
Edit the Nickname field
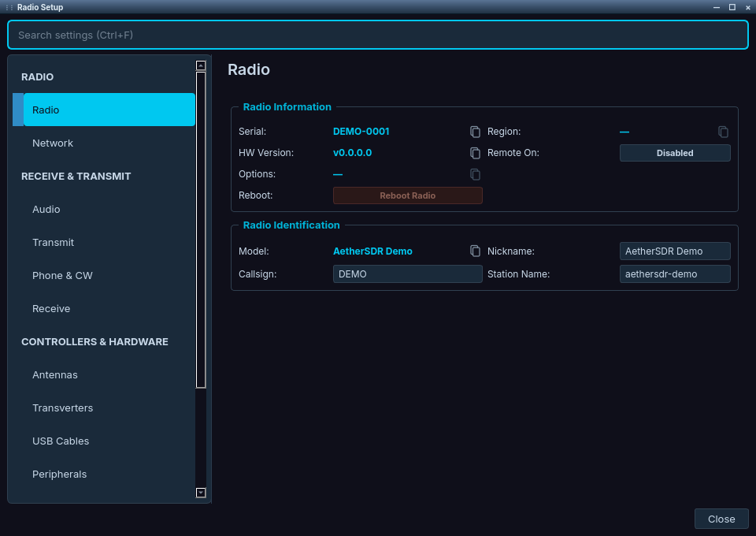[x=675, y=251]
